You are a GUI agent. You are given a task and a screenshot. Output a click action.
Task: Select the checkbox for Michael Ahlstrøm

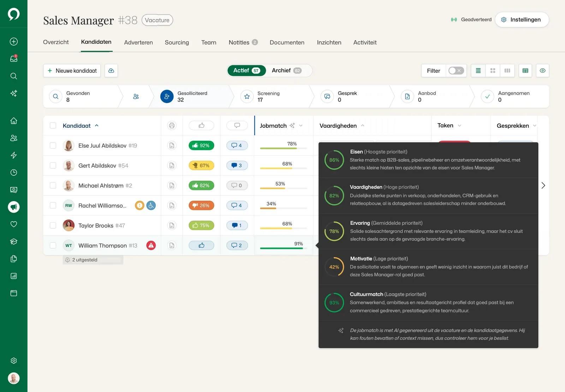tap(53, 185)
